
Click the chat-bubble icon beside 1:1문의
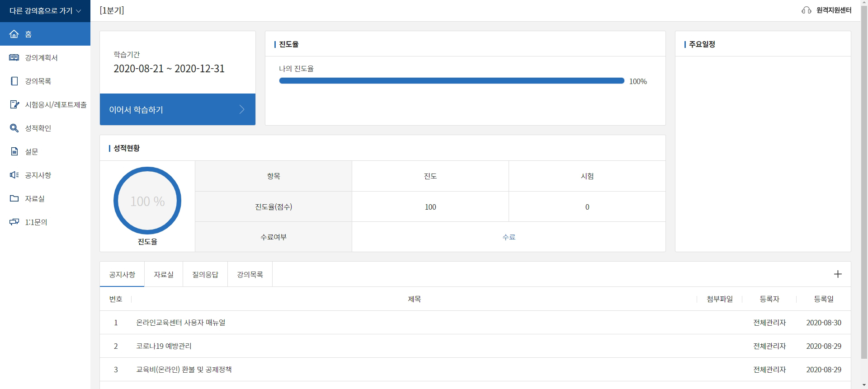coord(14,222)
